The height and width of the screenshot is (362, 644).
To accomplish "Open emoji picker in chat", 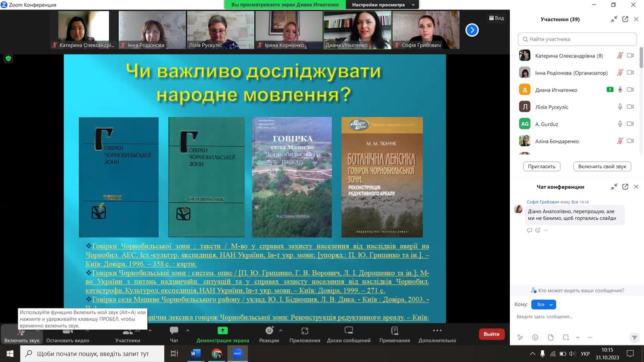I will click(x=535, y=337).
